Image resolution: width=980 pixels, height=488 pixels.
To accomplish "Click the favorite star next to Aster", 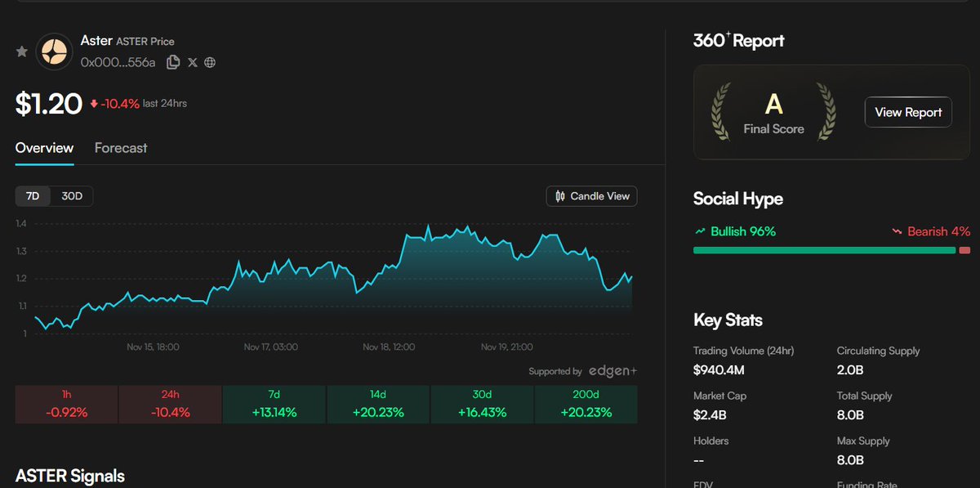I will coord(21,51).
